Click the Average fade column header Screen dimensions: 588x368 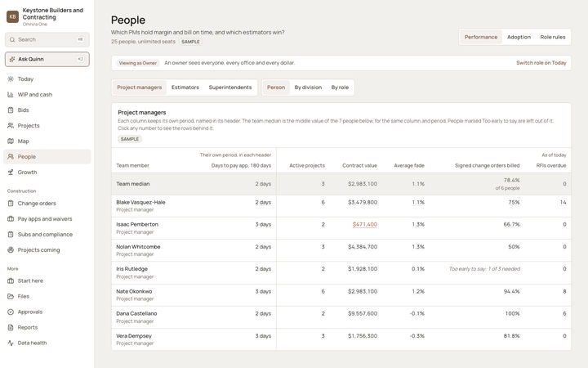click(x=409, y=165)
